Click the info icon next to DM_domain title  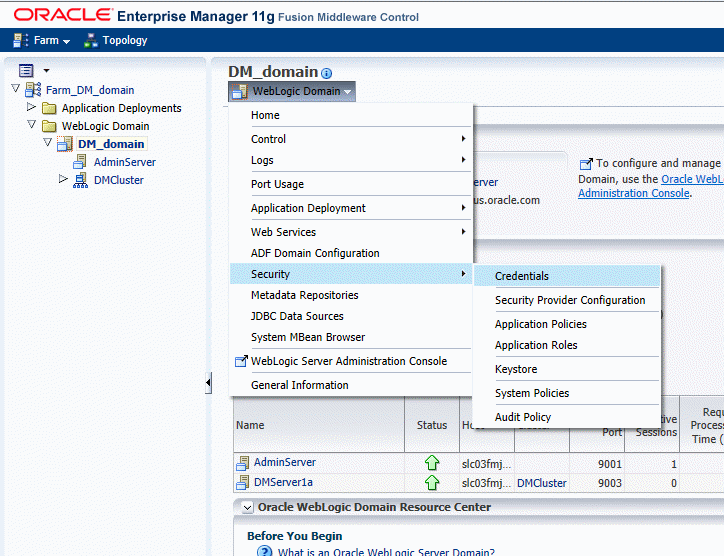pyautogui.click(x=326, y=73)
